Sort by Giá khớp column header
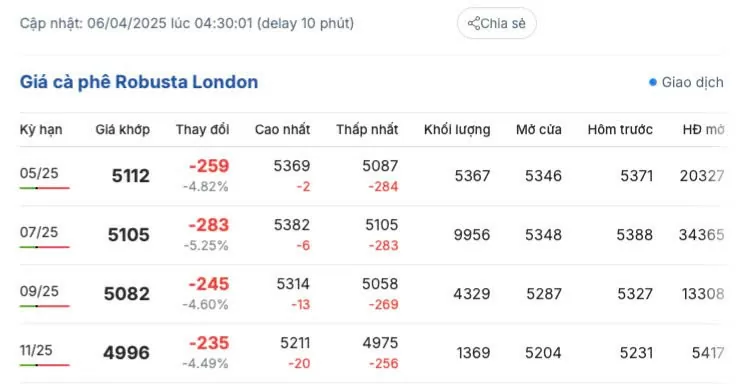 pyautogui.click(x=123, y=129)
